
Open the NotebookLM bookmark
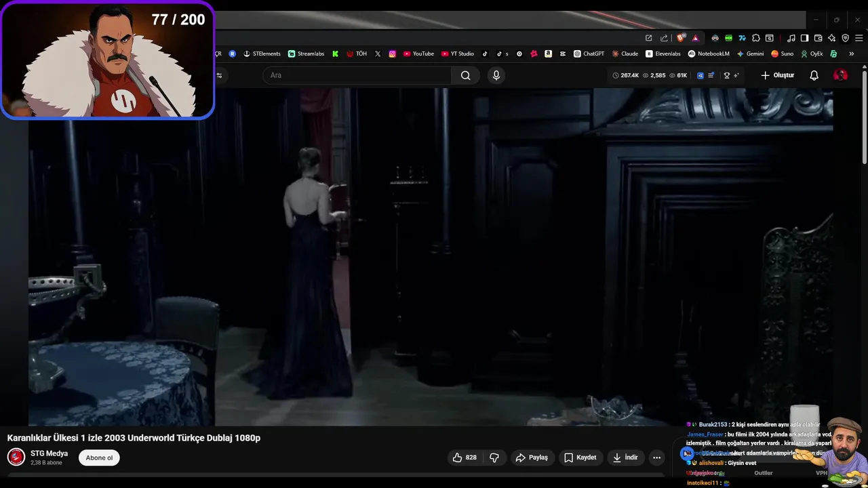click(x=709, y=54)
